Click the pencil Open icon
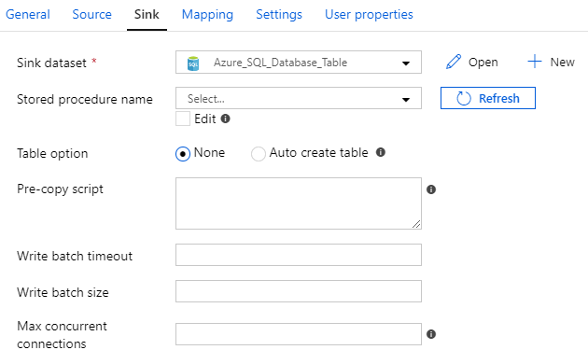588x364 pixels. 454,62
